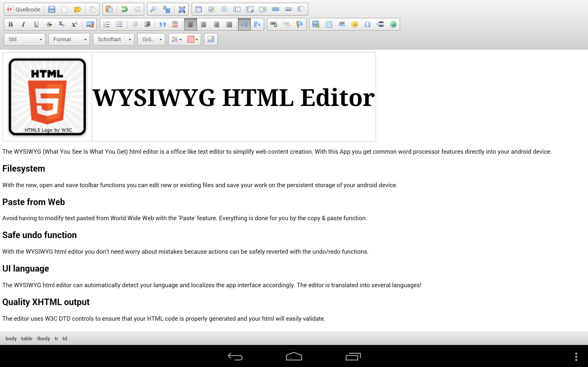Image resolution: width=588 pixels, height=367 pixels.
Task: Click the Undo arrow icon
Action: pos(124,9)
